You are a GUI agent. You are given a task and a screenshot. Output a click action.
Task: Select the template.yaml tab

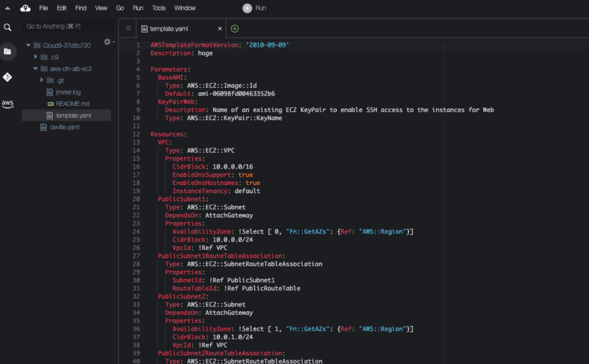tap(178, 28)
